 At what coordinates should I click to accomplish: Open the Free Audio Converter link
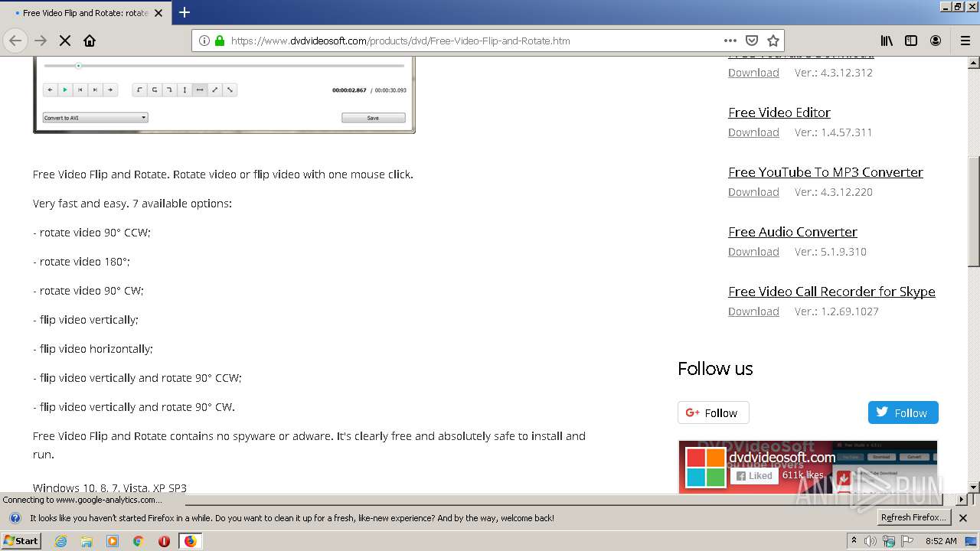tap(792, 232)
